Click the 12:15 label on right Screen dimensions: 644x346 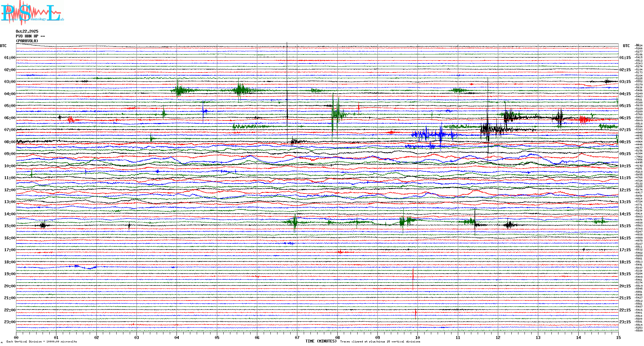(x=625, y=190)
